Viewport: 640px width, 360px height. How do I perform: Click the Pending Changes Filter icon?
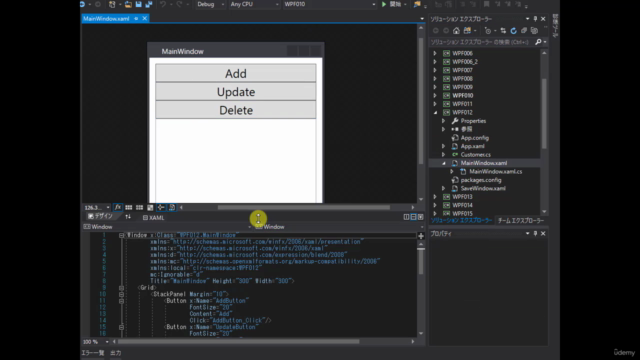coord(488,31)
